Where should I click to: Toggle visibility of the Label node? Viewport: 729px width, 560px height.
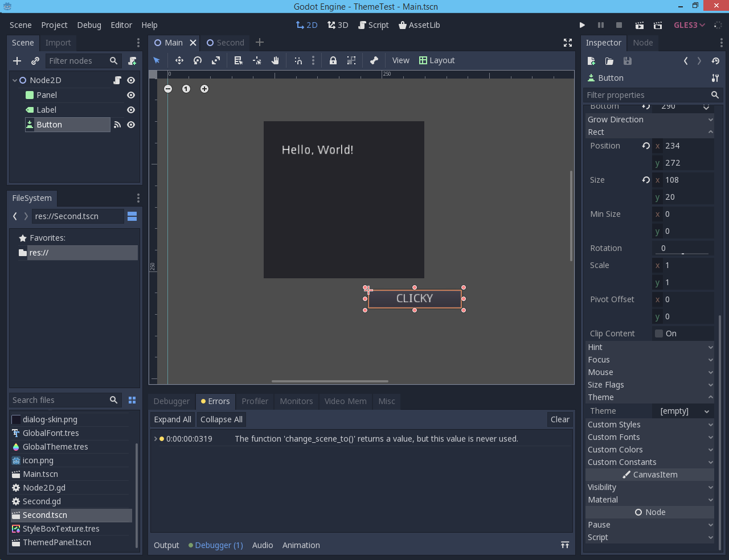(130, 110)
